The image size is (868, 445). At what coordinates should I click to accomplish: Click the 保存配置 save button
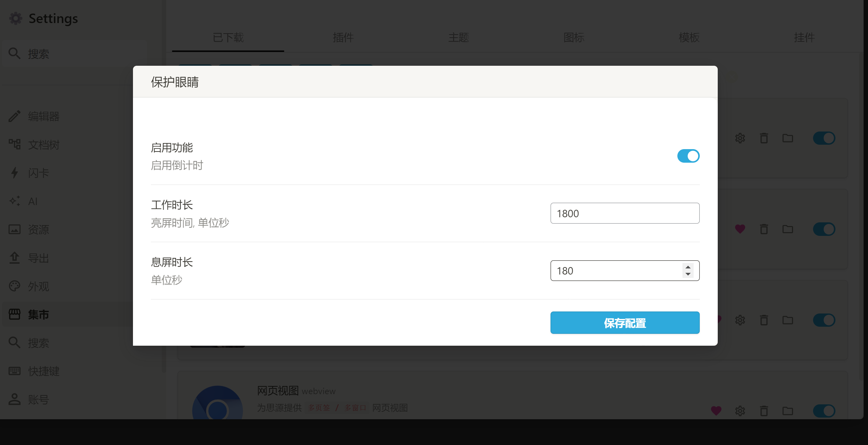(x=624, y=323)
